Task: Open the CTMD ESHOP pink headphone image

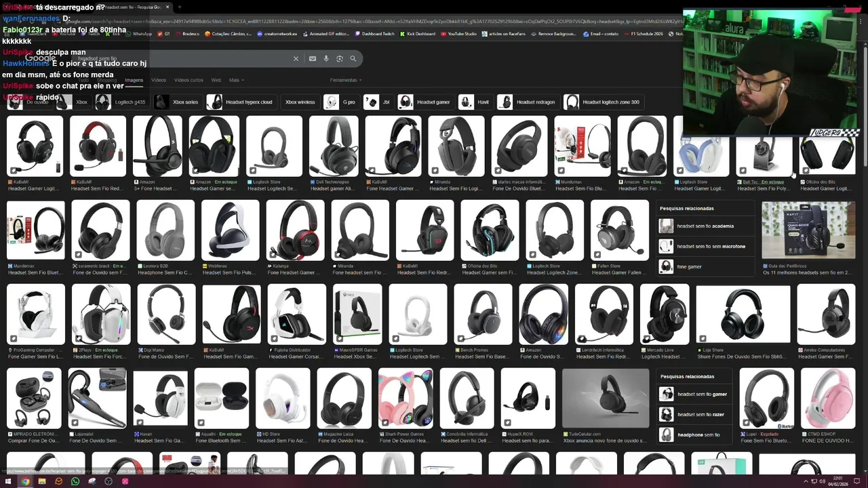Action: pos(827,399)
